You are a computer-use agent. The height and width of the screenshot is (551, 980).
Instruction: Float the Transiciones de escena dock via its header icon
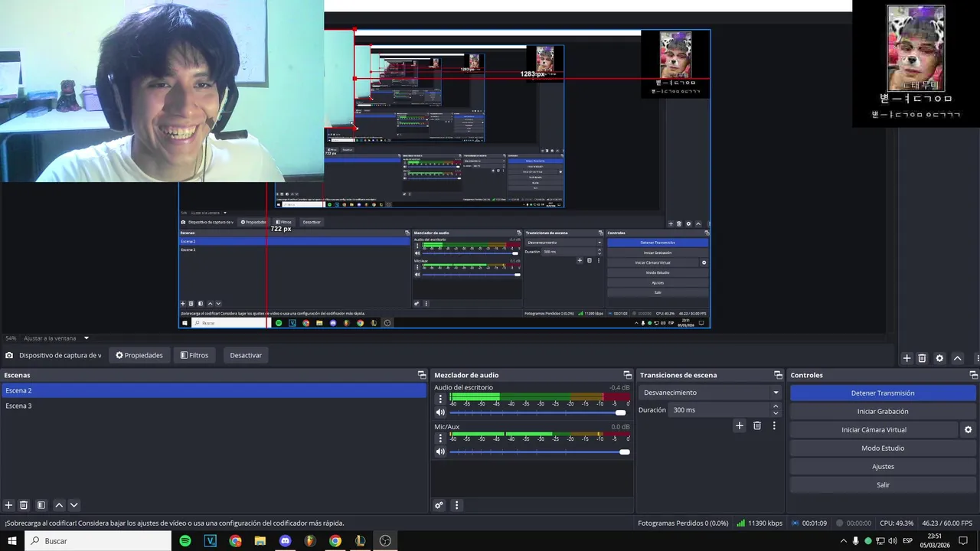pyautogui.click(x=778, y=375)
